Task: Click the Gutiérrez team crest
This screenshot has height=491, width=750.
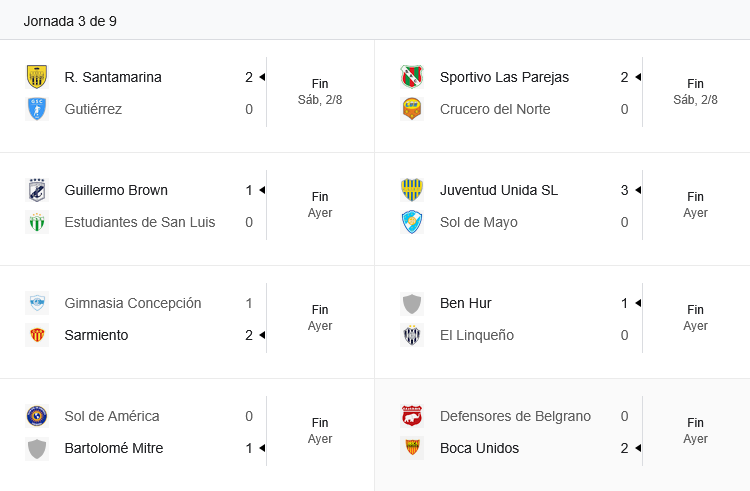Action: tap(37, 109)
